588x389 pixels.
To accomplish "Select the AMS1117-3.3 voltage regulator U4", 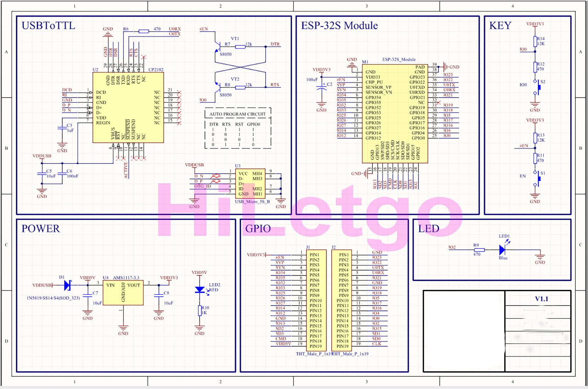I will [x=122, y=292].
